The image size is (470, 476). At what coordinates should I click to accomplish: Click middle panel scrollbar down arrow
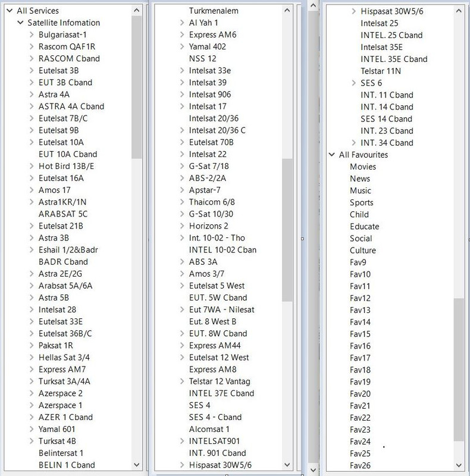tap(287, 465)
